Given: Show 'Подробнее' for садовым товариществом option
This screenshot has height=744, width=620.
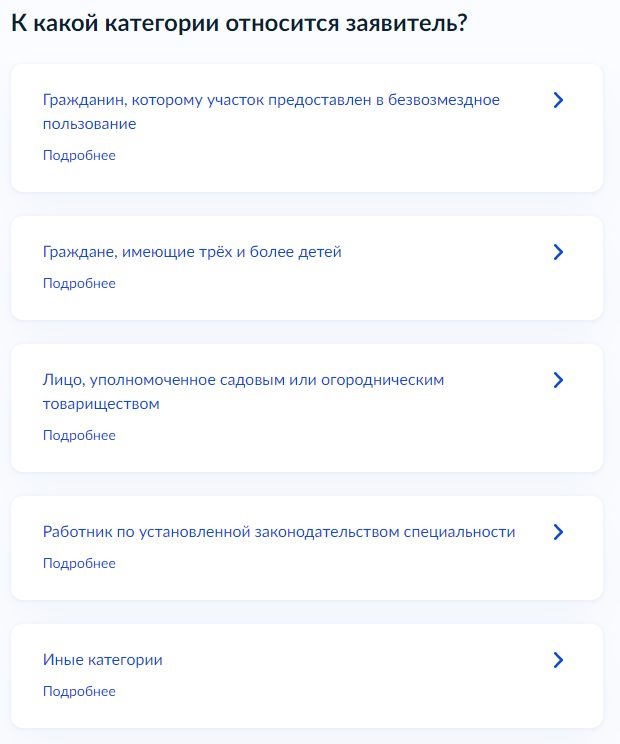Looking at the screenshot, I should point(79,435).
